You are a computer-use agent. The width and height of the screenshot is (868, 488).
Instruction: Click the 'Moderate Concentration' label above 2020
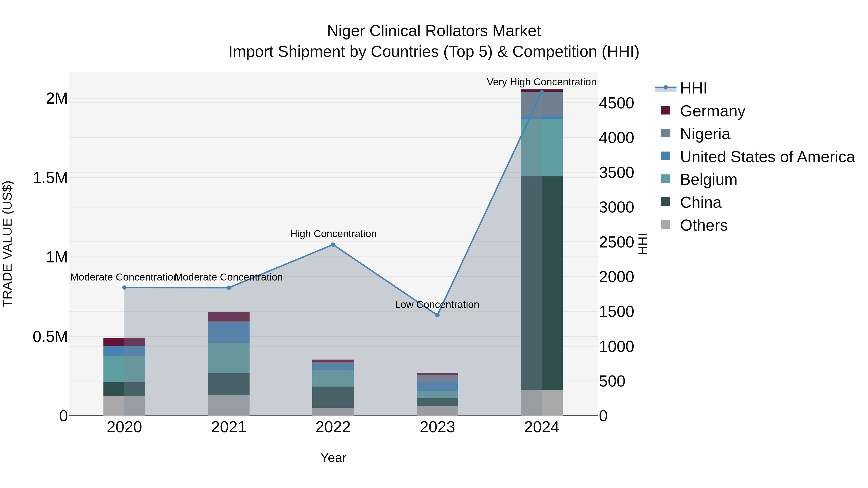(x=124, y=277)
